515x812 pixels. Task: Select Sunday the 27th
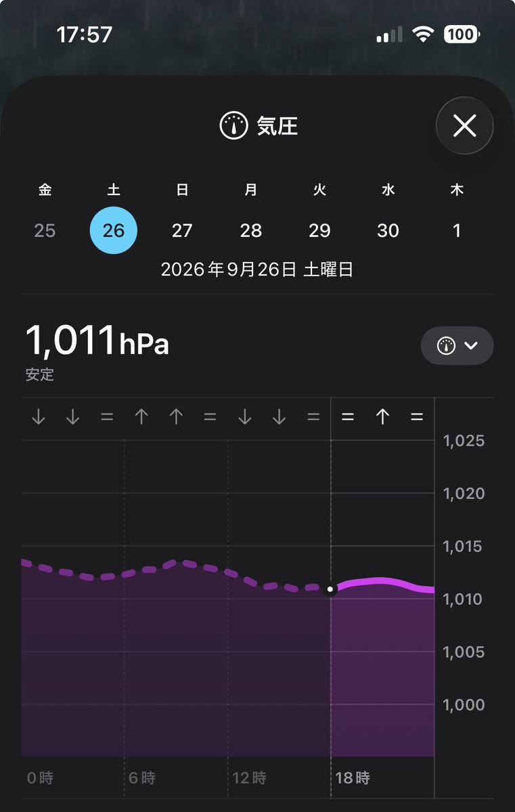(x=182, y=230)
